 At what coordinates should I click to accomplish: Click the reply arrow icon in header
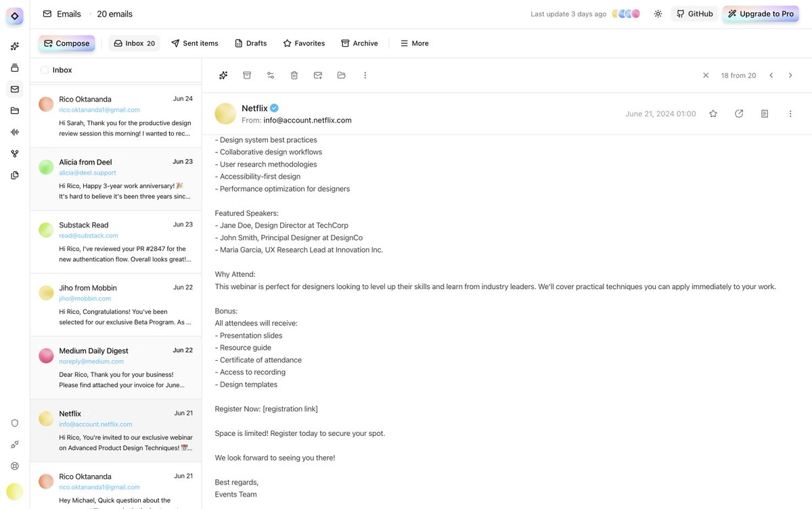(x=739, y=114)
